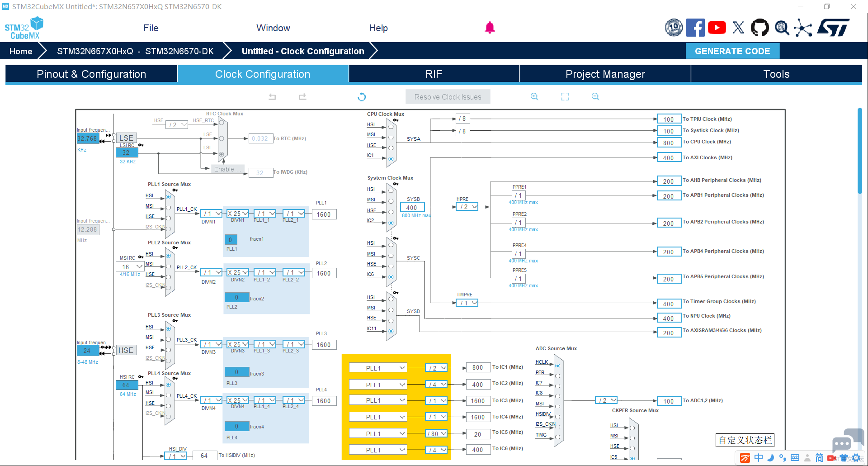Select HSI in PLL1 Source Mux
The width and height of the screenshot is (868, 466).
tap(168, 197)
